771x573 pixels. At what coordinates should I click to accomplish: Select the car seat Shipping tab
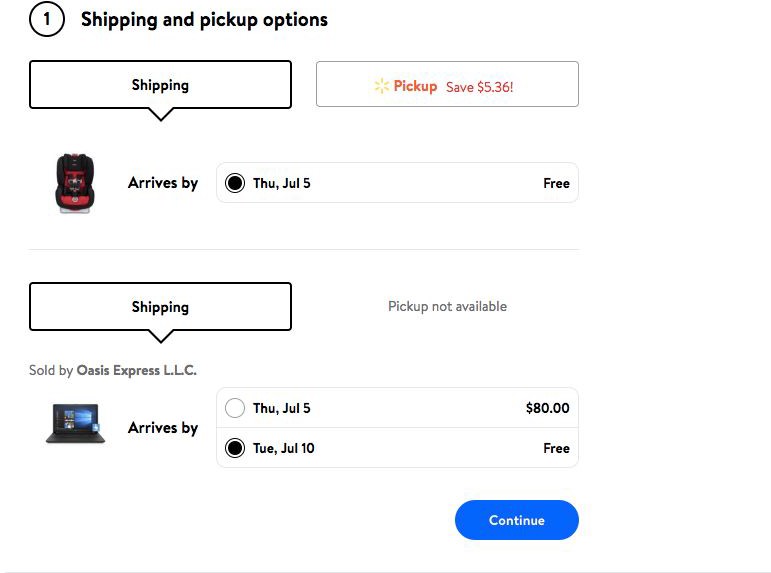[160, 85]
